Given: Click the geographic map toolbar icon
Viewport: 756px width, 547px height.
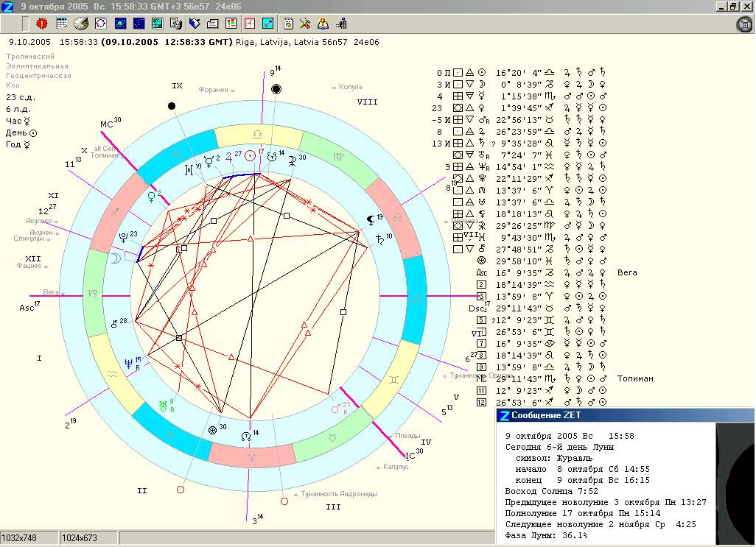Looking at the screenshot, I should 157,24.
